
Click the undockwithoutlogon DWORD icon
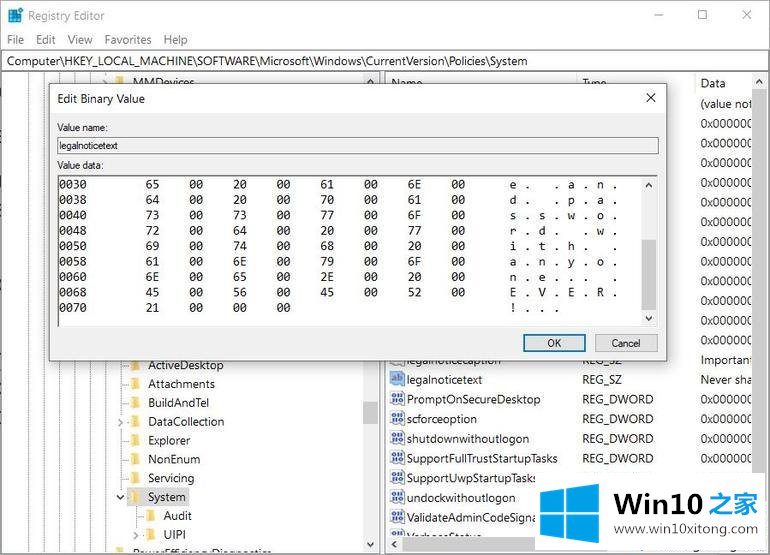coord(397,498)
